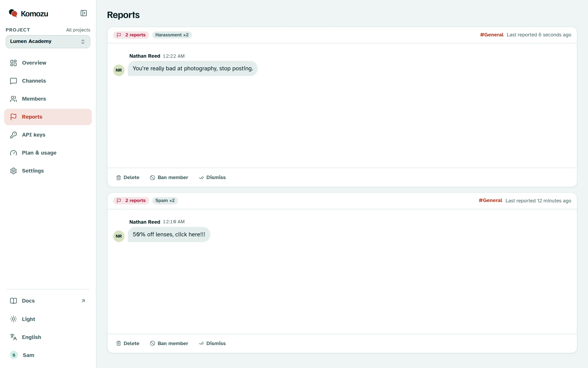Click Nathan Reed name at 12:10 AM
This screenshot has height=368, width=588.
145,222
